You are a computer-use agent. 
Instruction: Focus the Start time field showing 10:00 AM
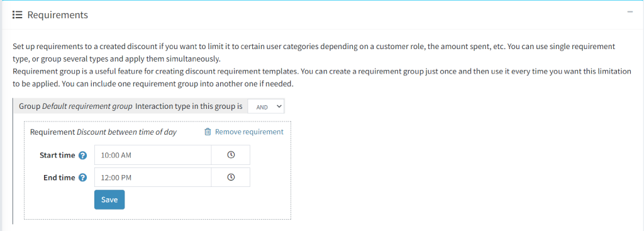click(153, 155)
